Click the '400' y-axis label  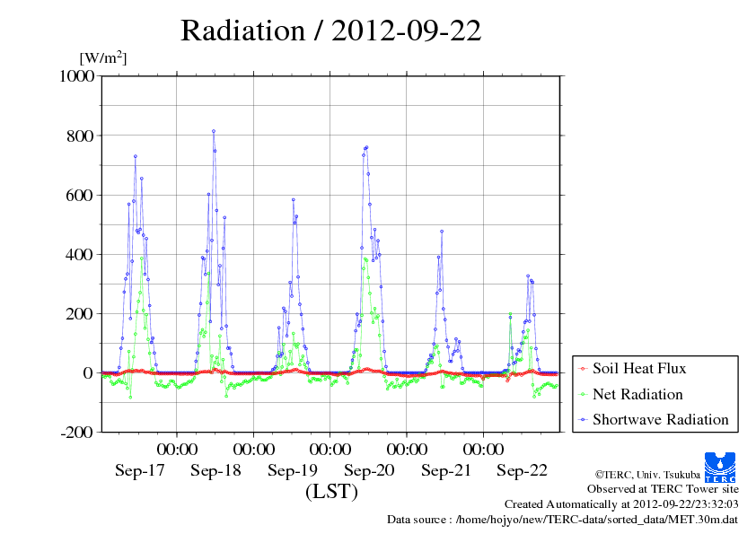(80, 255)
